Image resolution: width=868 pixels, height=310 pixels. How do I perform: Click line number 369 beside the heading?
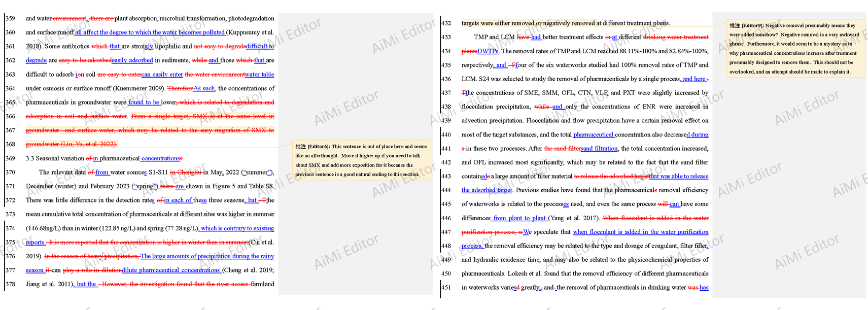pos(11,158)
